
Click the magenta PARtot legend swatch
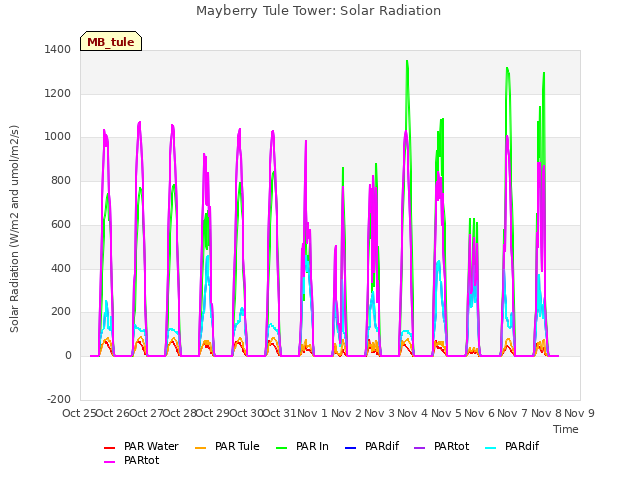(x=109, y=461)
